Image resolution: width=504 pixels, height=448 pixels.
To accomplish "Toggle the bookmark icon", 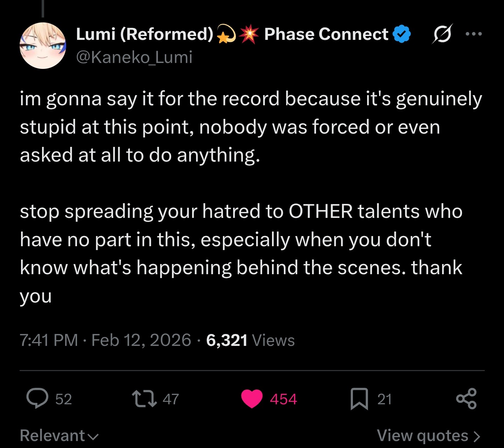I will click(x=359, y=399).
